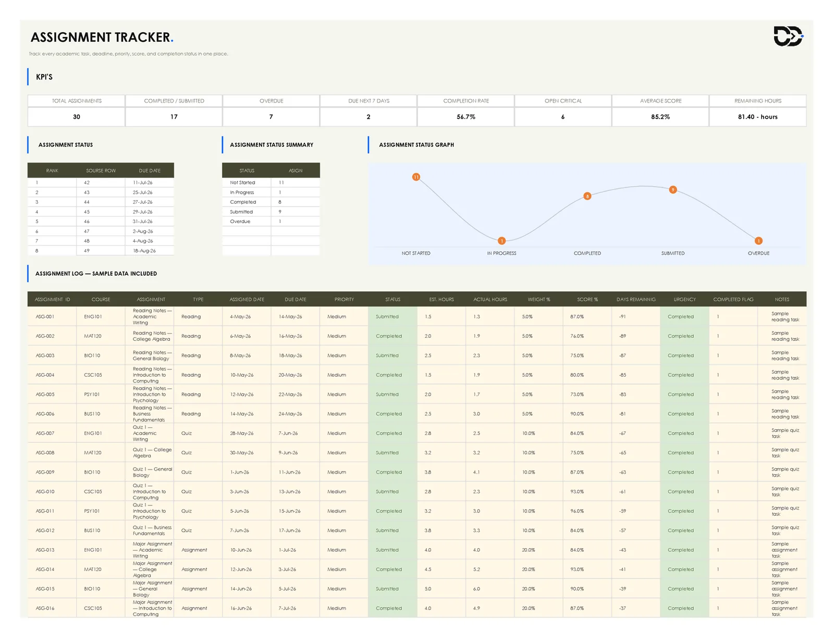Select the days remaining cell -91
This screenshot has height=644, width=834.
[x=636, y=317]
